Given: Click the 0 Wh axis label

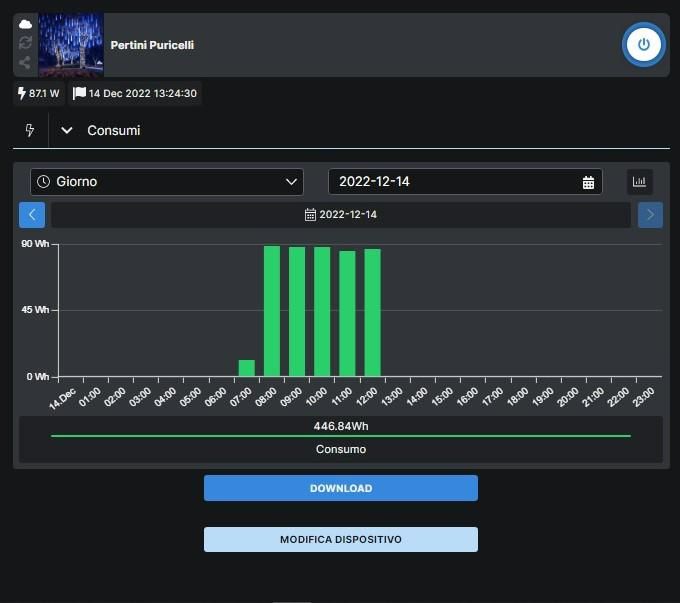Looking at the screenshot, I should tap(38, 377).
